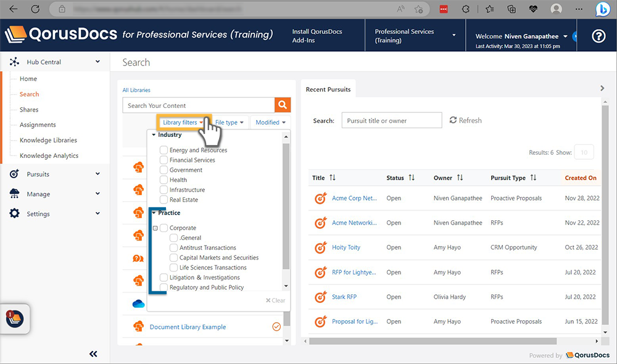Viewport: 617px width, 364px height.
Task: Open the File type dropdown
Action: click(229, 122)
